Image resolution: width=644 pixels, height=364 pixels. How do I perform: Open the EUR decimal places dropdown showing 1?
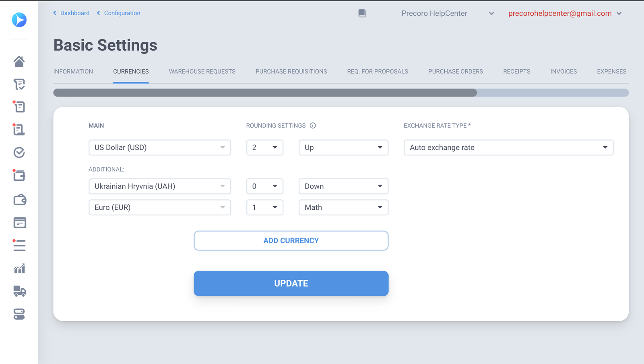(265, 207)
